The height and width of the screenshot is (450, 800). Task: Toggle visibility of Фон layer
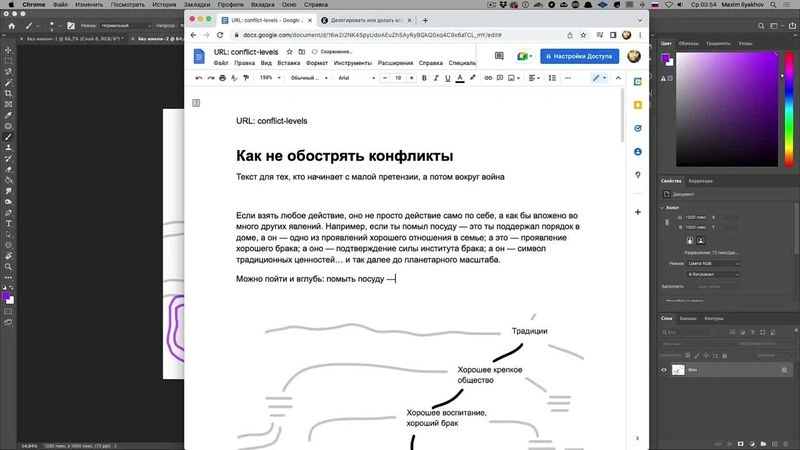[x=664, y=370]
